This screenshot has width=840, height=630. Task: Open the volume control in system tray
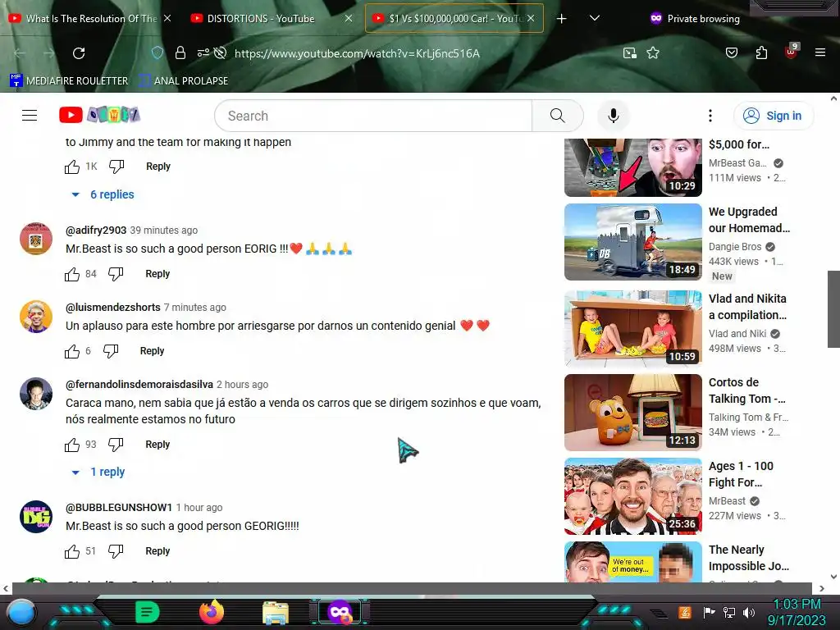748,612
